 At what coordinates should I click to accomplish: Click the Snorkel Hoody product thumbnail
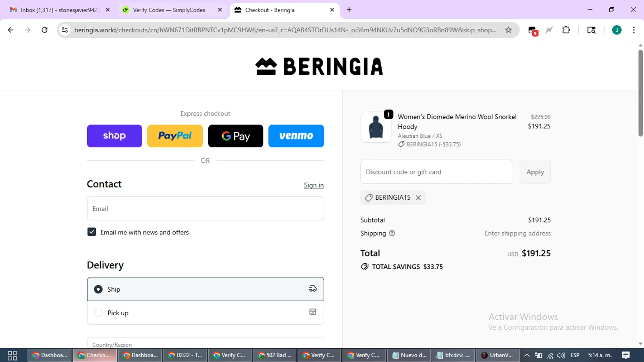tap(376, 127)
